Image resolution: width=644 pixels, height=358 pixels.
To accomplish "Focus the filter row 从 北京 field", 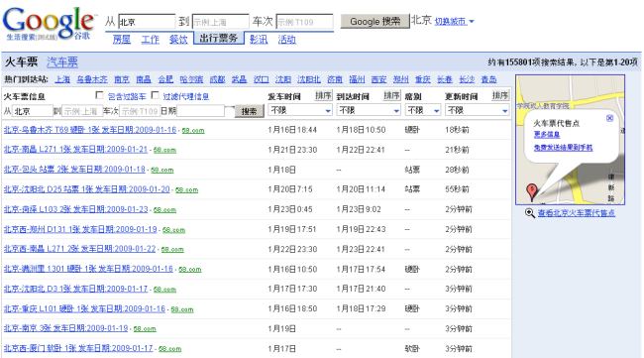I will point(33,111).
